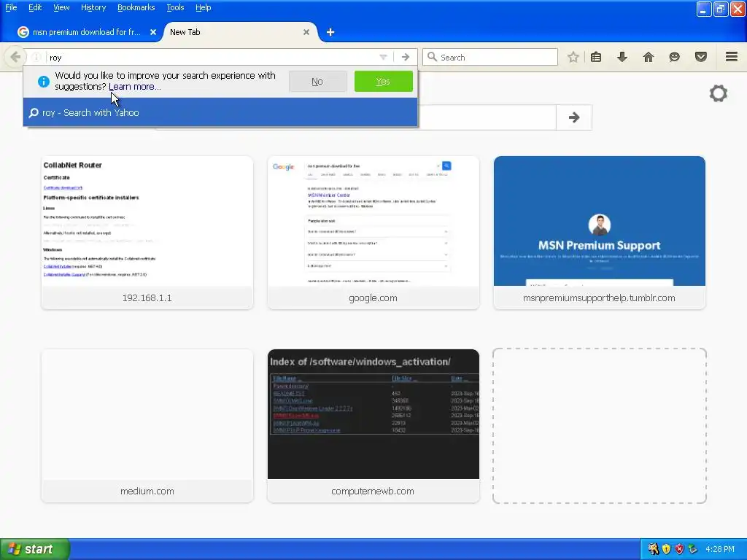The image size is (747, 560).
Task: Open new tab page settings gear
Action: [x=719, y=93]
